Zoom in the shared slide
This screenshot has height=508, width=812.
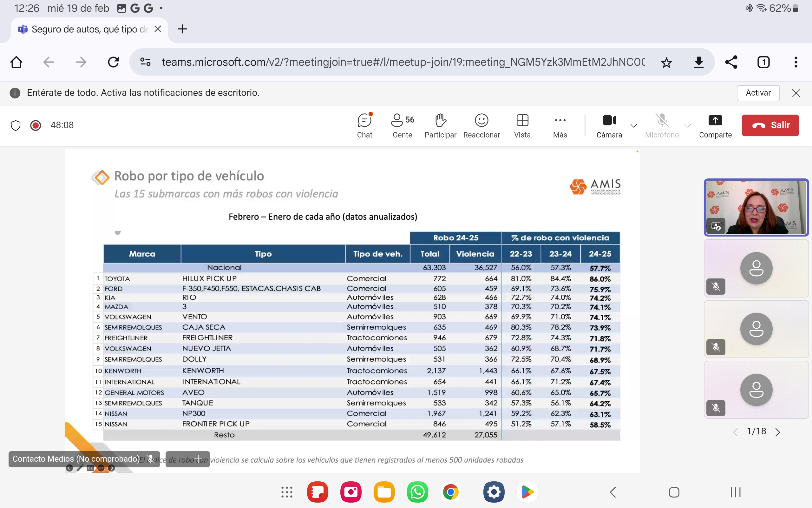199,459
